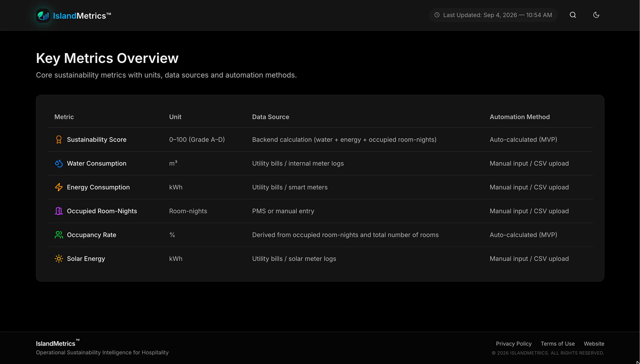Select the Sustainability Score metric name
The image size is (640, 364).
(97, 140)
